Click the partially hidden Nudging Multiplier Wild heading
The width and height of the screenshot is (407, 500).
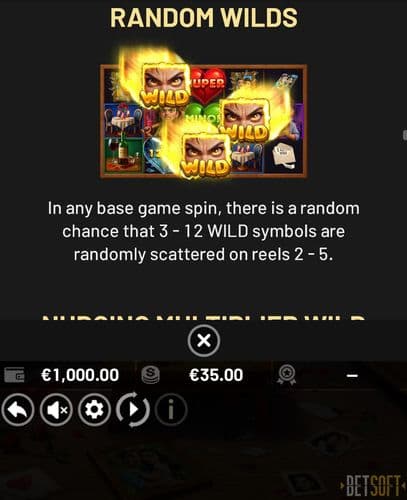point(204,316)
